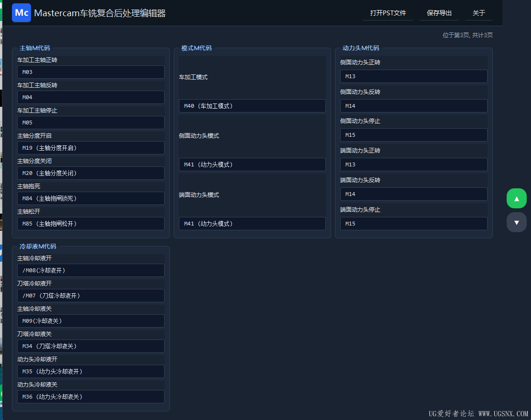Click the 主轴M代码 group title
This screenshot has height=420, width=531.
pyautogui.click(x=34, y=48)
